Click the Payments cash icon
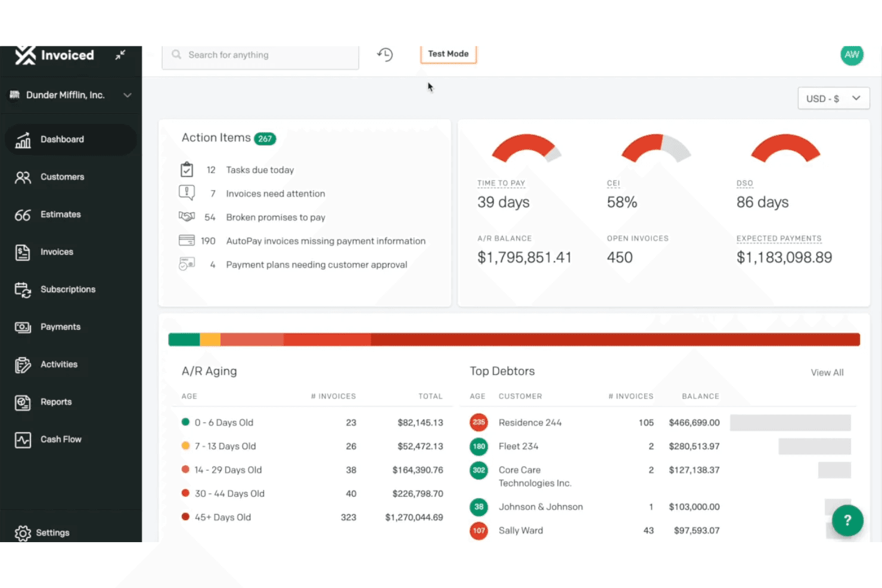The height and width of the screenshot is (588, 882). click(x=23, y=327)
